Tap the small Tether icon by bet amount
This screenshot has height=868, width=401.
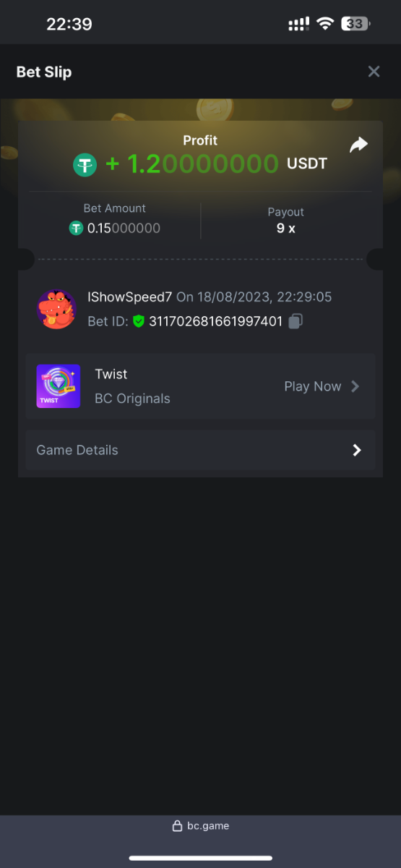point(76,228)
